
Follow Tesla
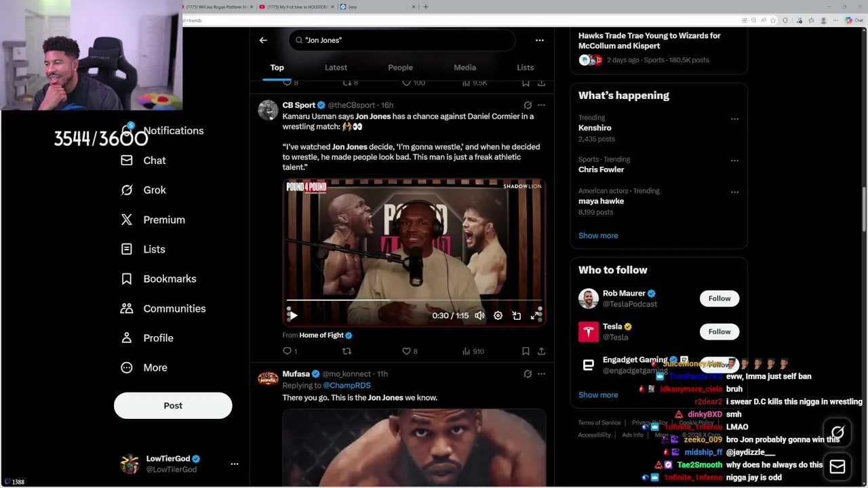(719, 331)
